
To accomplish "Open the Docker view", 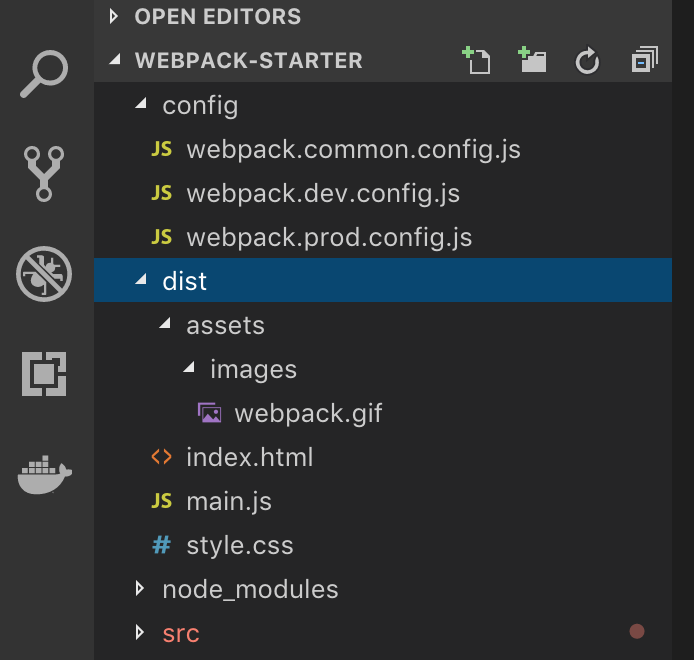I will click(x=45, y=474).
